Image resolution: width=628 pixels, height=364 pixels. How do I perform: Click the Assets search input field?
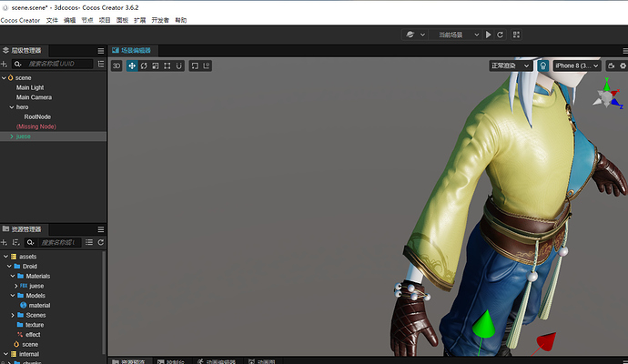59,242
